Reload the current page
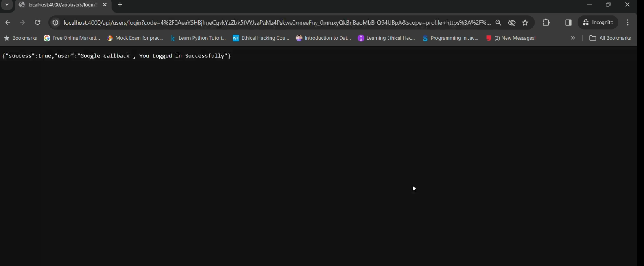The image size is (644, 266). (38, 23)
